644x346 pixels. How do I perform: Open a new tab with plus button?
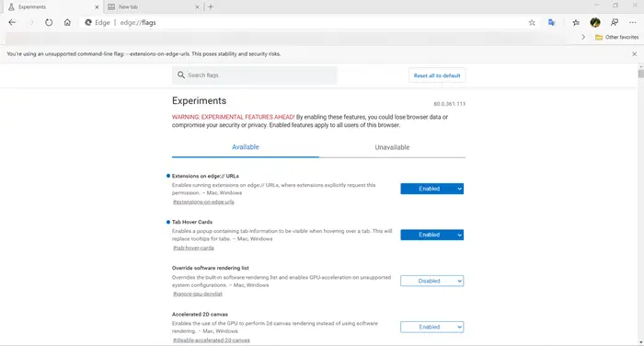211,6
